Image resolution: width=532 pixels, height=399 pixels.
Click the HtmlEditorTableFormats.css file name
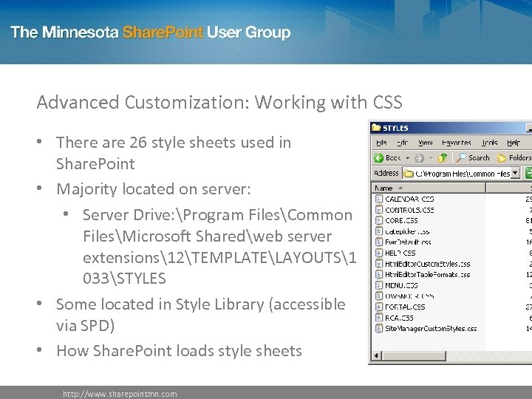428,275
